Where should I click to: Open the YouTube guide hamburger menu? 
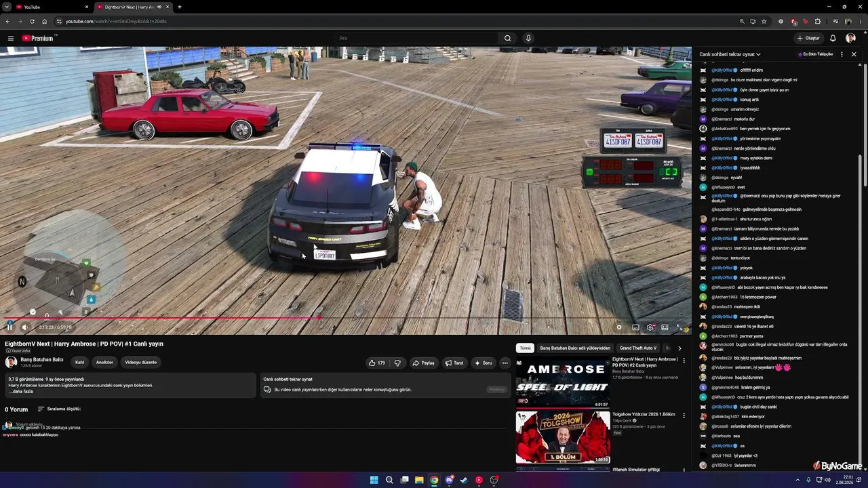tap(11, 38)
